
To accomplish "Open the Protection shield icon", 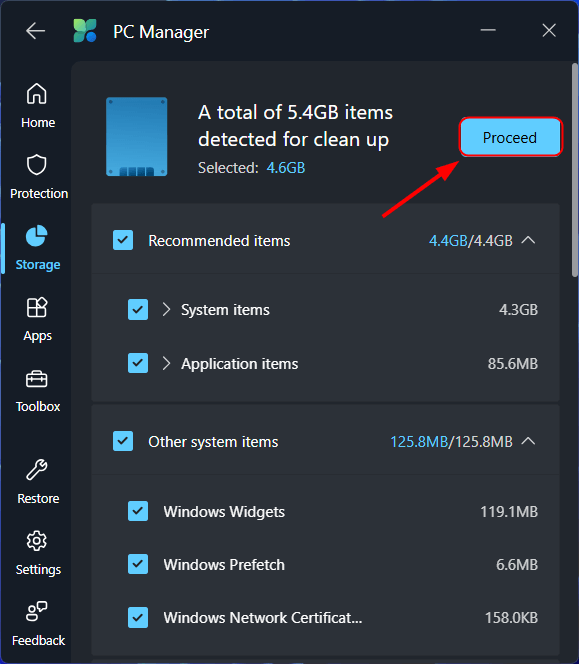I will (37, 165).
